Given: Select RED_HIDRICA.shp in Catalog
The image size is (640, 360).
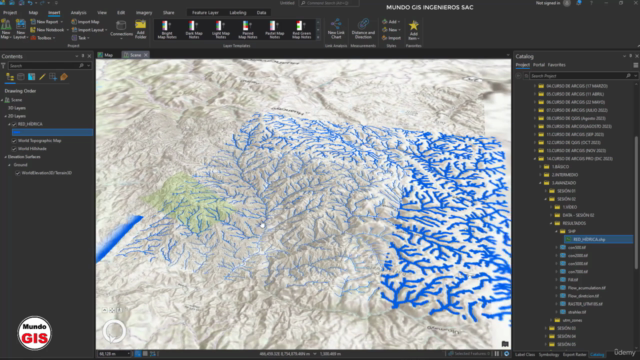Looking at the screenshot, I should [589, 240].
